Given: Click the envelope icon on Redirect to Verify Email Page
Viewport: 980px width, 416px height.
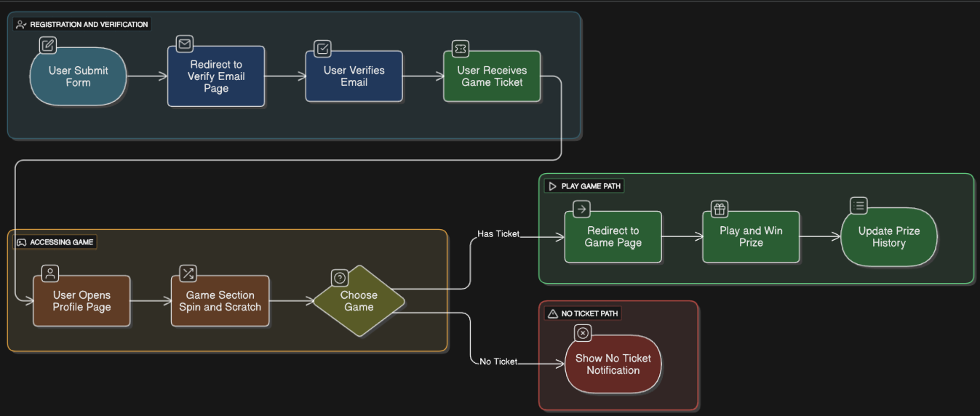Looking at the screenshot, I should point(185,44).
